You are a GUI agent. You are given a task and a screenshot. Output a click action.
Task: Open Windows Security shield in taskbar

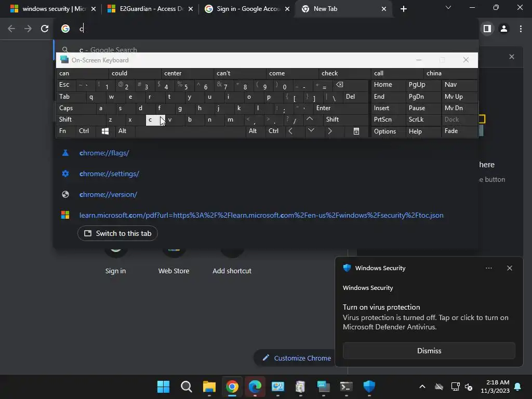click(369, 387)
